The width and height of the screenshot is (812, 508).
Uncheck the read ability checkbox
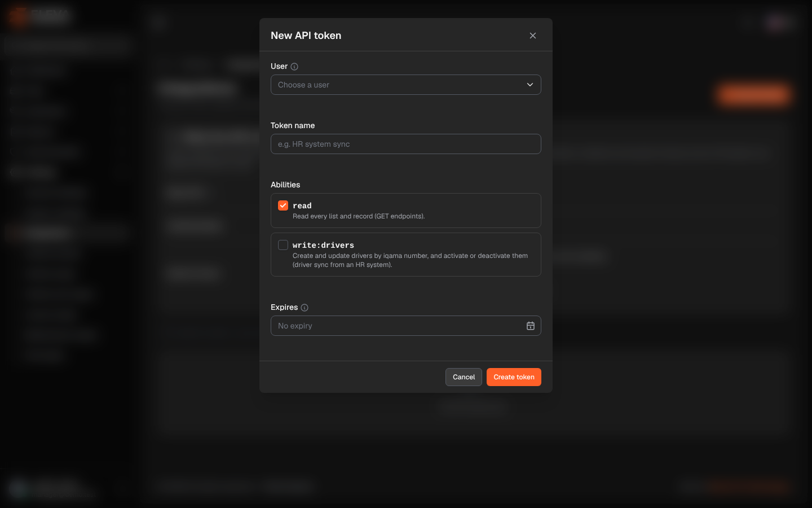coord(283,205)
